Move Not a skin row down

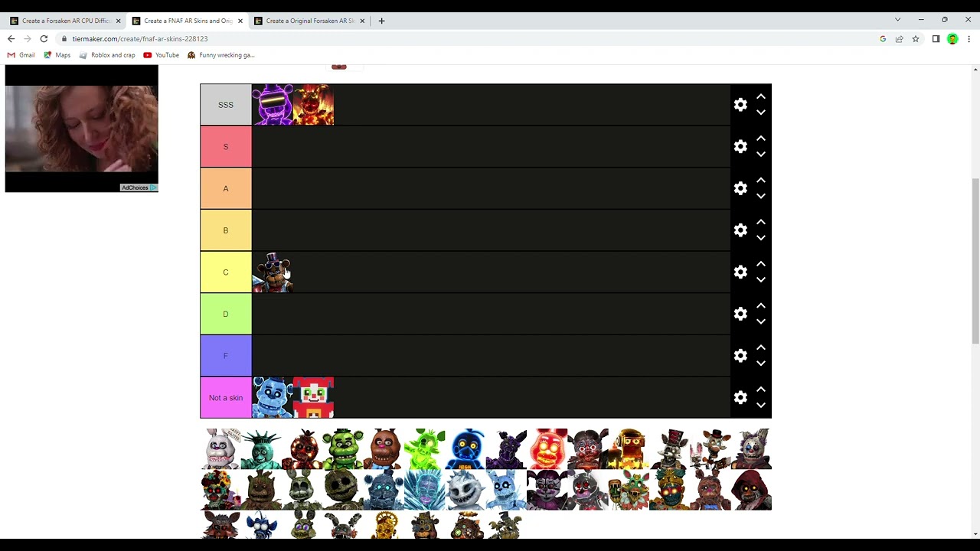point(761,406)
